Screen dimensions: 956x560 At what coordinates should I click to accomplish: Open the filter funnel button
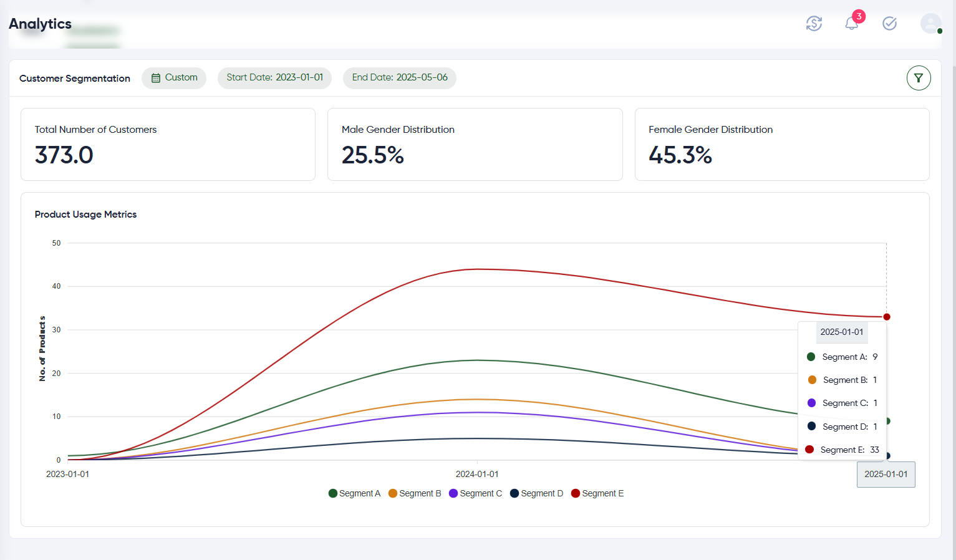pos(918,78)
